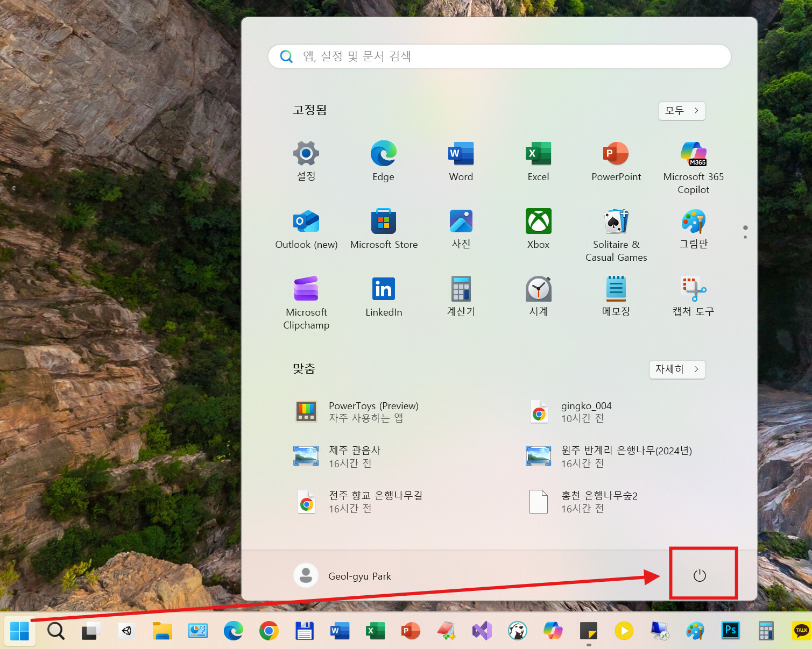This screenshot has height=649, width=812.
Task: Open the pinned 설정 app in Start menu
Action: pyautogui.click(x=306, y=161)
